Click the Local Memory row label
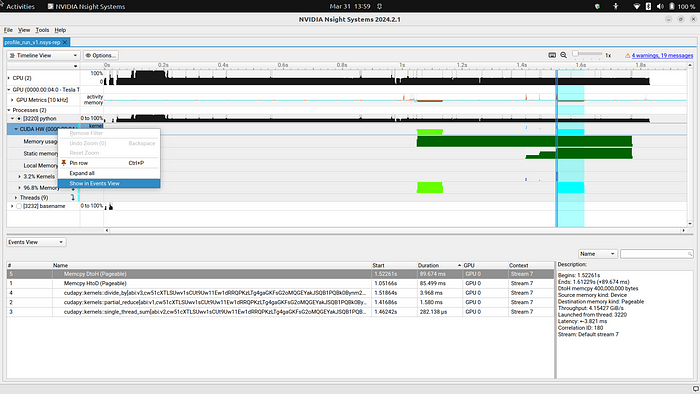The width and height of the screenshot is (700, 394). (x=41, y=166)
